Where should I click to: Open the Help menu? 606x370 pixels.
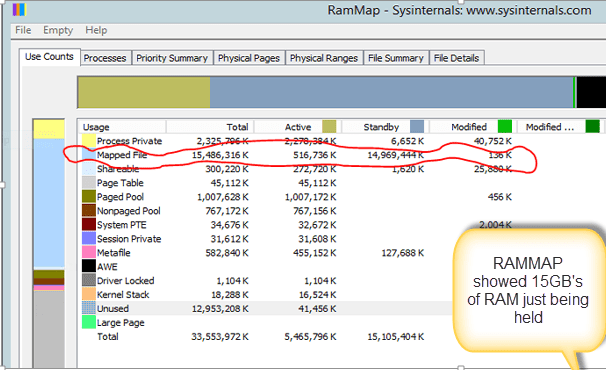click(96, 30)
